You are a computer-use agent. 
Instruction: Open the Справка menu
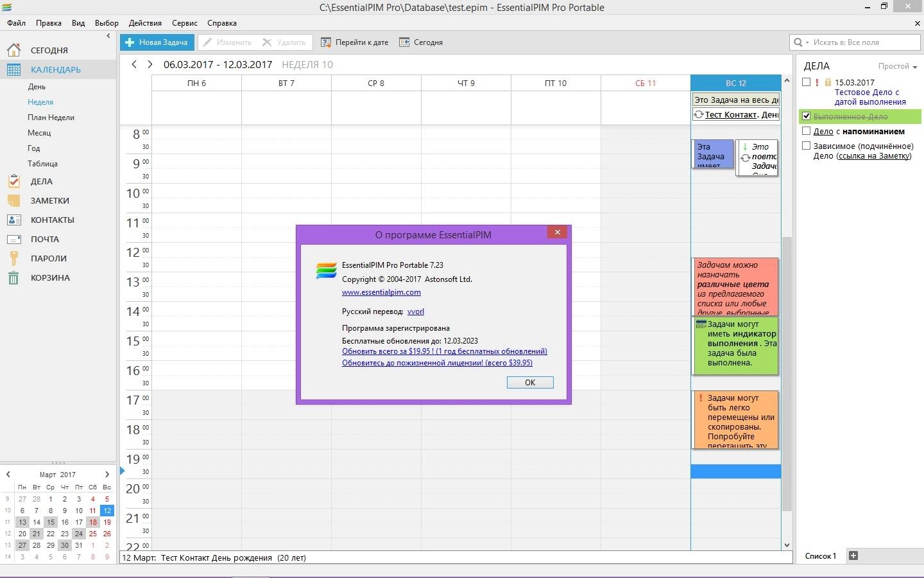tap(222, 23)
